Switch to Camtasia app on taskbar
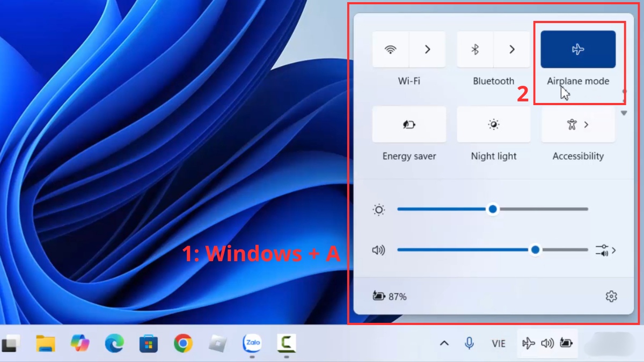644x362 pixels. coord(287,343)
